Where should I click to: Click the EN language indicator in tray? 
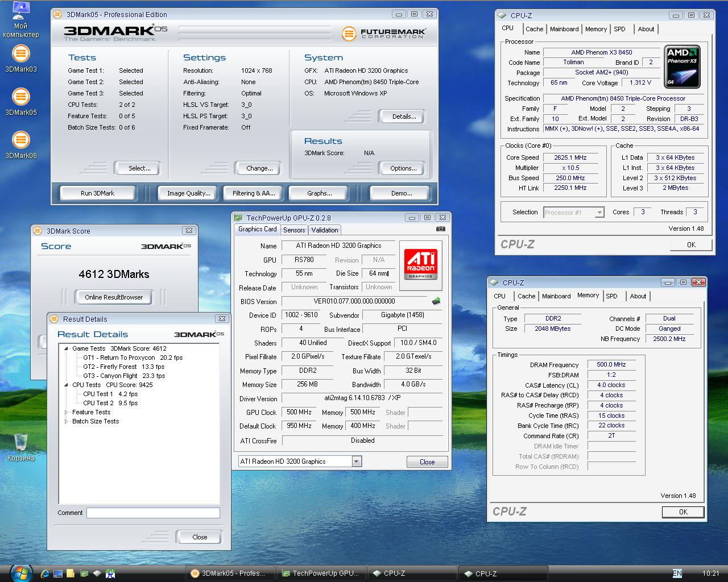(x=677, y=573)
